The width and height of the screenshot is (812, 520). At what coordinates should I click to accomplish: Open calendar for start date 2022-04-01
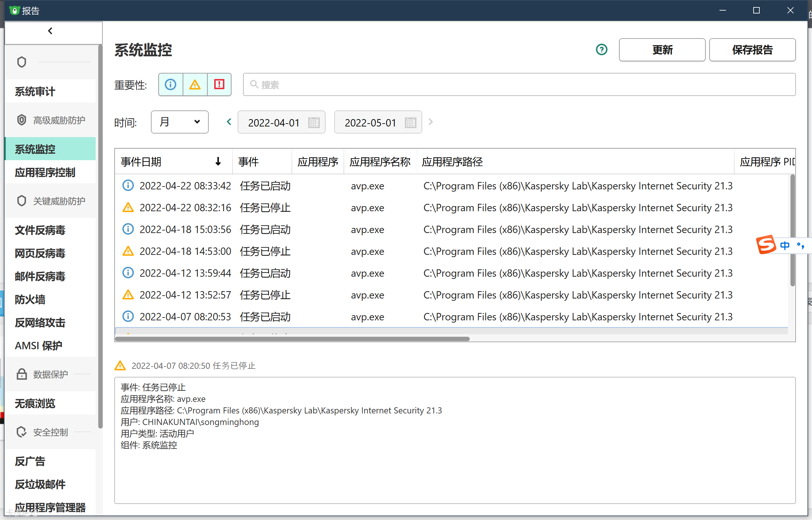point(314,122)
